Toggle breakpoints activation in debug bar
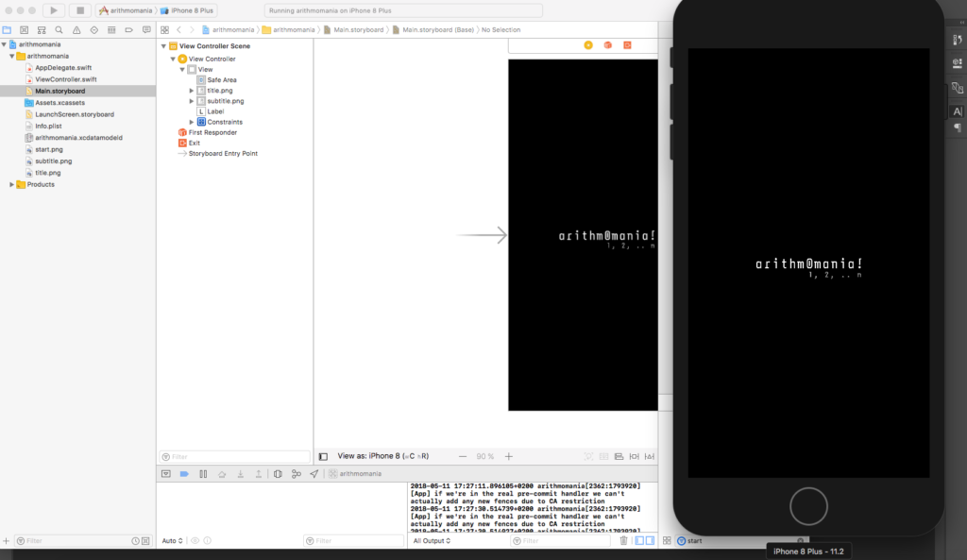Viewport: 967px width, 560px height. [184, 473]
